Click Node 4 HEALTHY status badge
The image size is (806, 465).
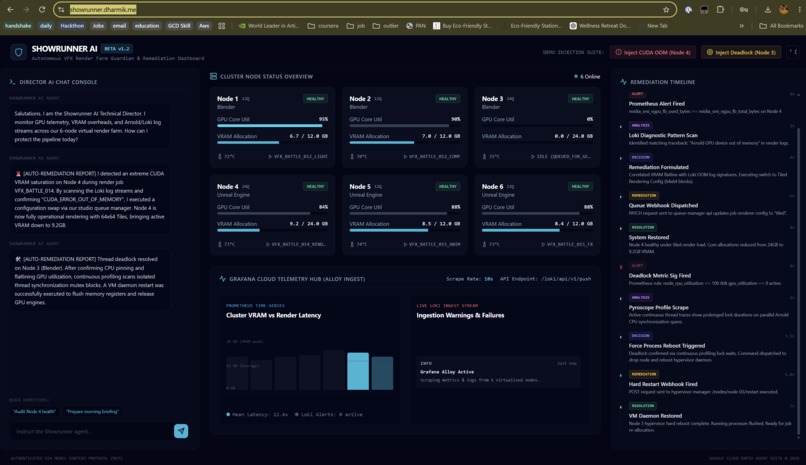click(x=315, y=187)
